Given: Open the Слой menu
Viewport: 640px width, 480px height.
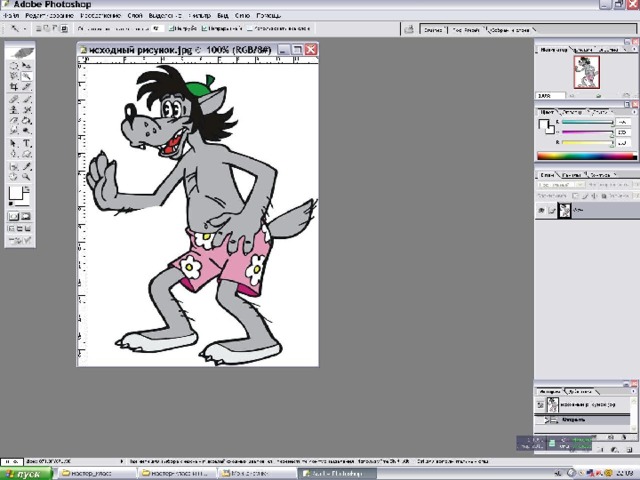Looking at the screenshot, I should (135, 16).
